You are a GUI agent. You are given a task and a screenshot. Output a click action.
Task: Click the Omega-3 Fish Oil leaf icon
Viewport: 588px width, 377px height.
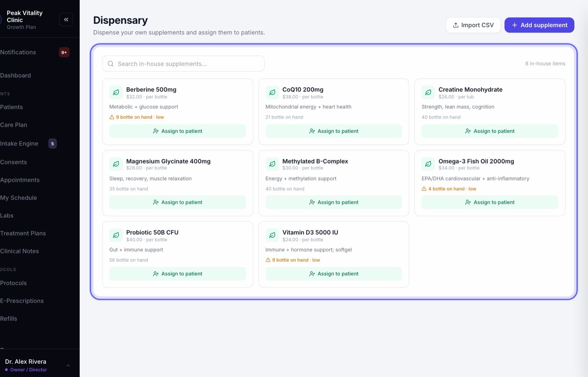click(x=428, y=164)
